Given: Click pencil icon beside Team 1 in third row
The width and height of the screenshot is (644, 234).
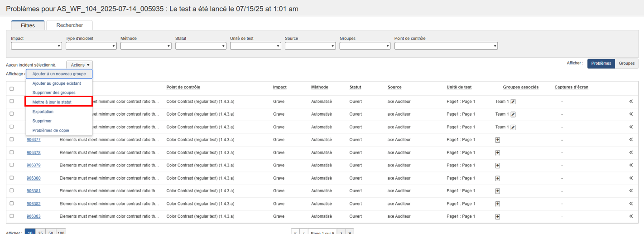Looking at the screenshot, I should 513,127.
